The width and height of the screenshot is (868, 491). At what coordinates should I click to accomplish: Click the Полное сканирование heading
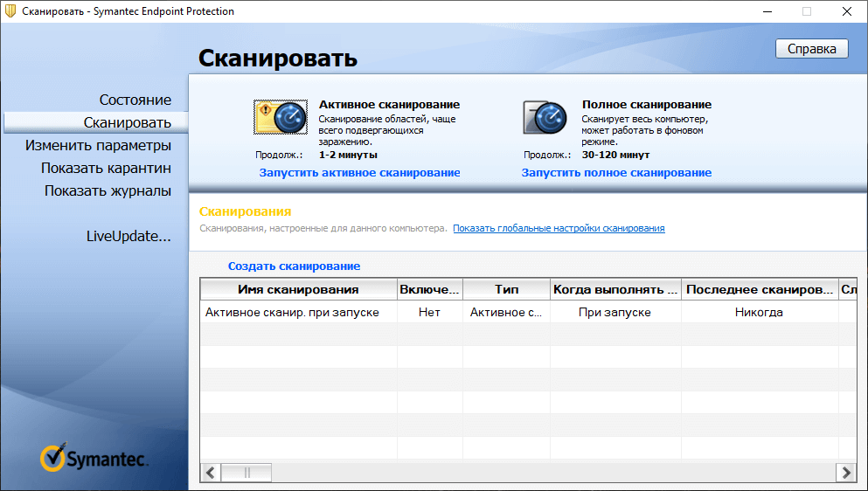(x=647, y=105)
